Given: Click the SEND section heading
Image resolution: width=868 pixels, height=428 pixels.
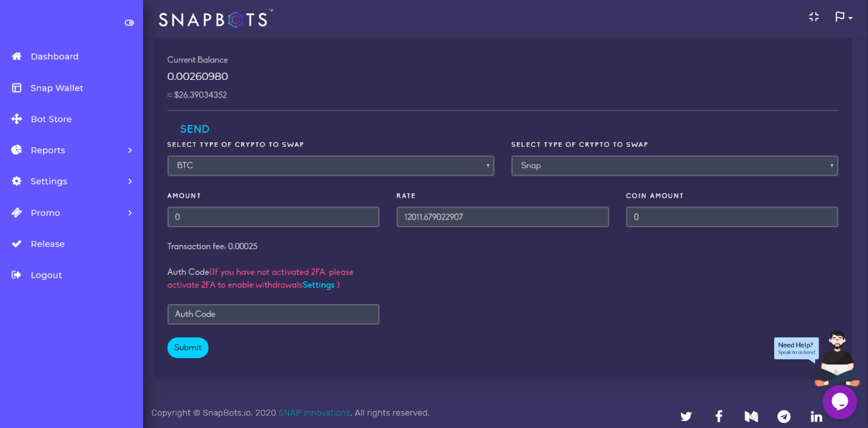Looking at the screenshot, I should (x=195, y=129).
